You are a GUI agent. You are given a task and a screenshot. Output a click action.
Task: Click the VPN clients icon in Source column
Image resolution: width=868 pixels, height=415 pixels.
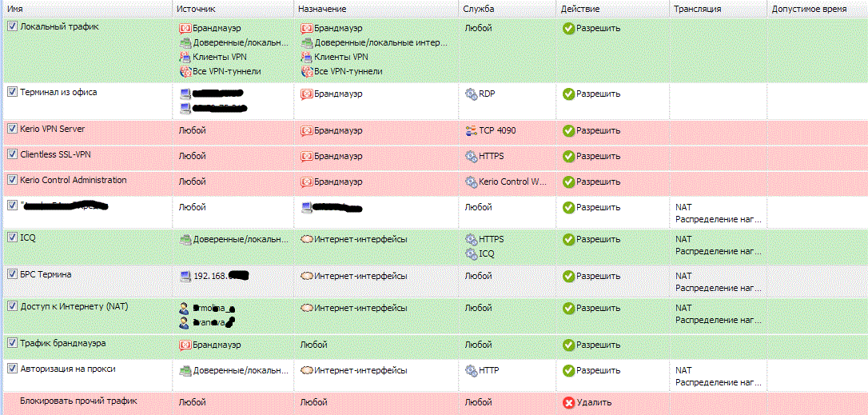click(185, 57)
